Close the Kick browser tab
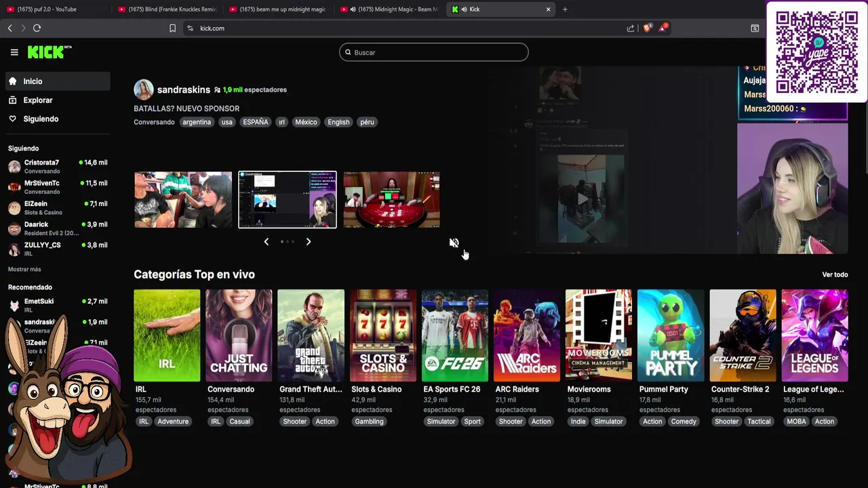 [x=548, y=9]
